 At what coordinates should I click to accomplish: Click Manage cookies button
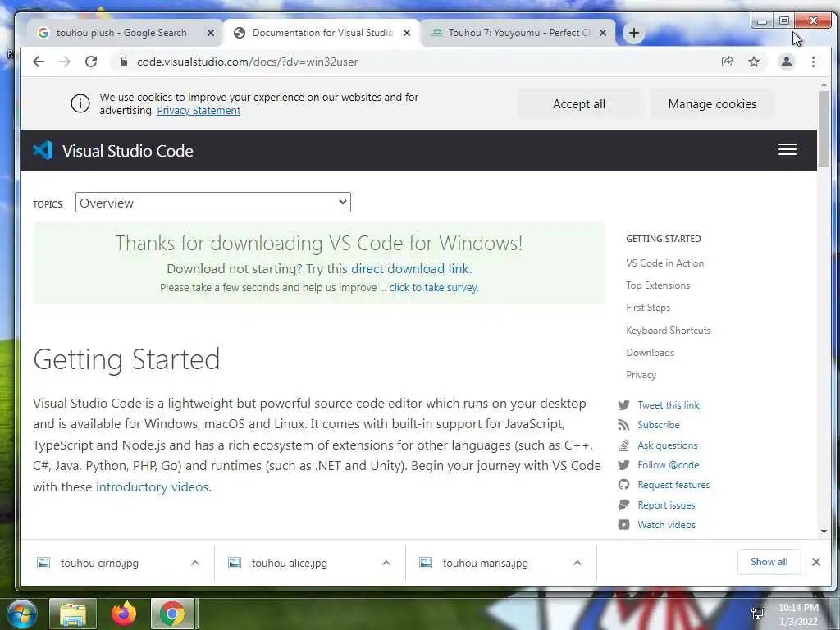[x=712, y=104]
